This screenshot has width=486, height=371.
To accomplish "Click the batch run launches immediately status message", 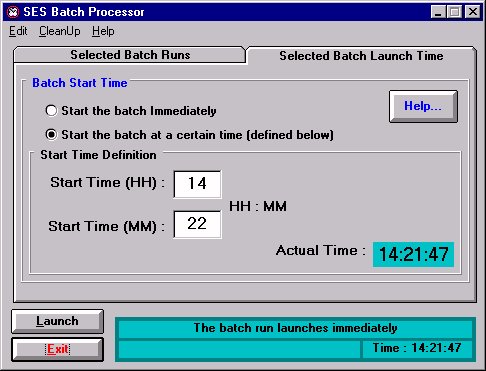I will click(x=295, y=328).
